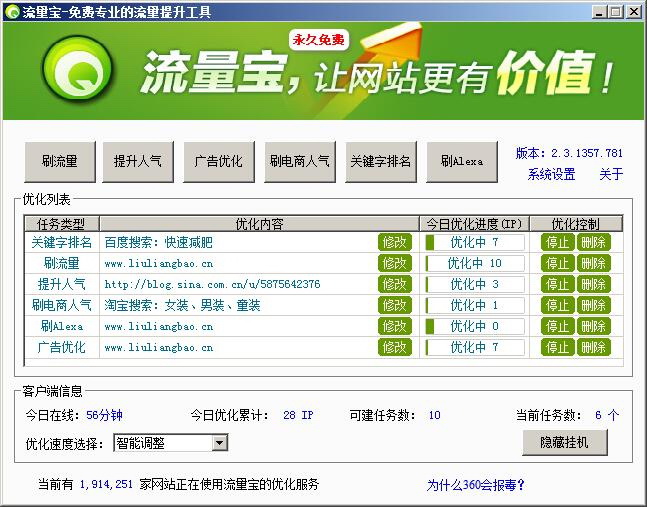
Task: Delete the 刷电商人气 task
Action: [x=593, y=305]
